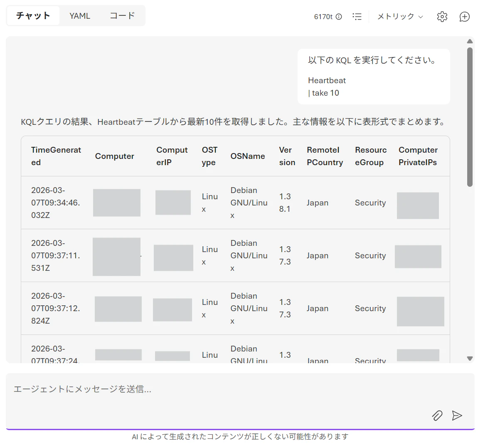Viewport: 478px width, 448px height.
Task: Click version 1.38.1 cell
Action: coord(285,203)
